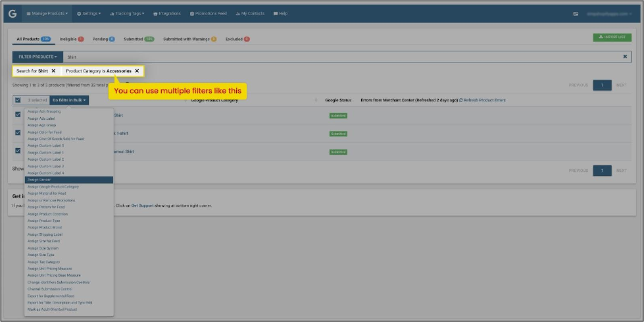This screenshot has height=322, width=644.
Task: Click the Refresh Product Errors icon
Action: (461, 100)
